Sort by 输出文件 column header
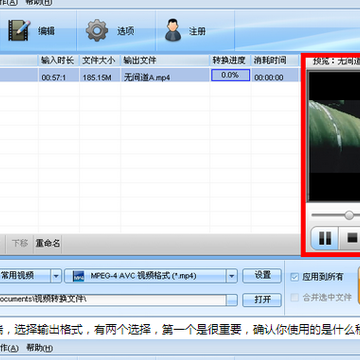Screen dimensions: 360x360 coord(165,60)
